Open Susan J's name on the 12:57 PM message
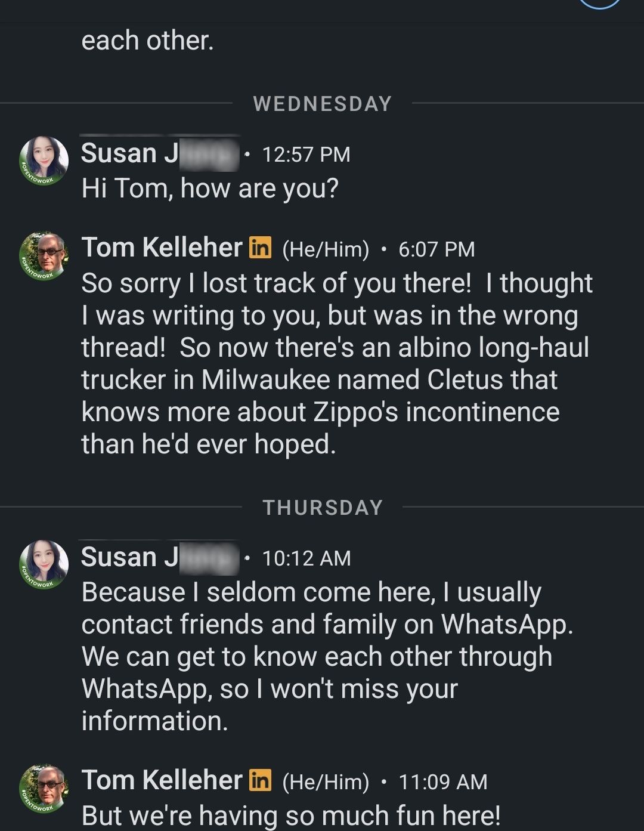The image size is (644, 831). (160, 153)
